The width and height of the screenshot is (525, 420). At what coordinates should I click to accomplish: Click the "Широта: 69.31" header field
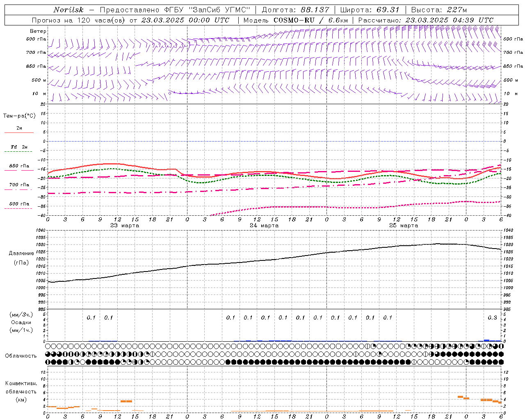point(370,10)
